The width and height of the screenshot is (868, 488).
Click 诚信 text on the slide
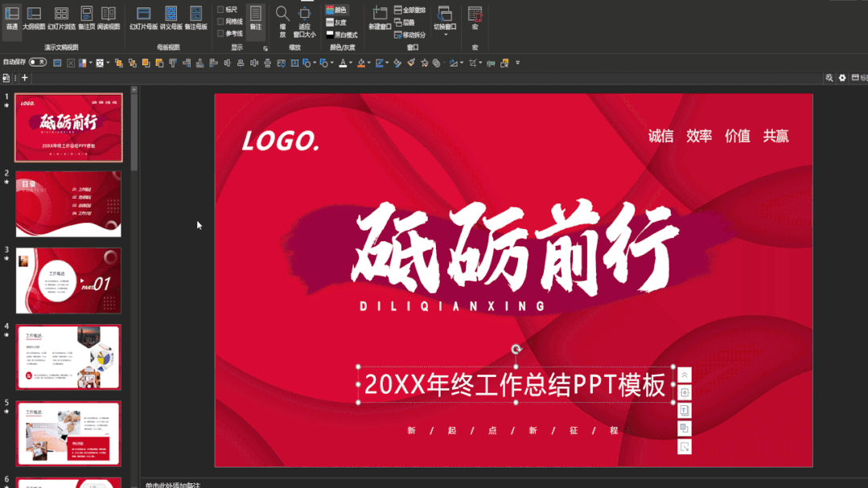pyautogui.click(x=660, y=136)
